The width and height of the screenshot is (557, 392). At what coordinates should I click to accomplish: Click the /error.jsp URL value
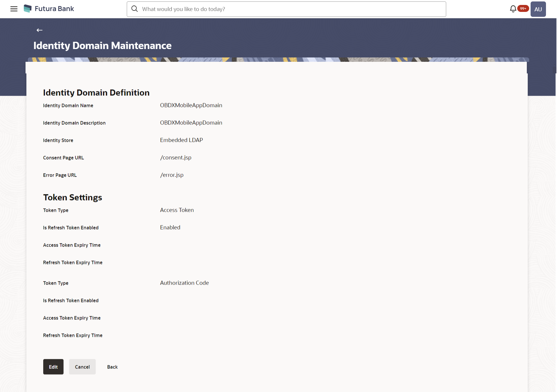(172, 175)
